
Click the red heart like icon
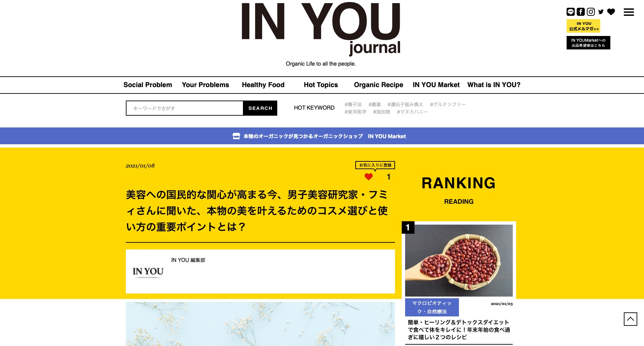[x=369, y=177]
